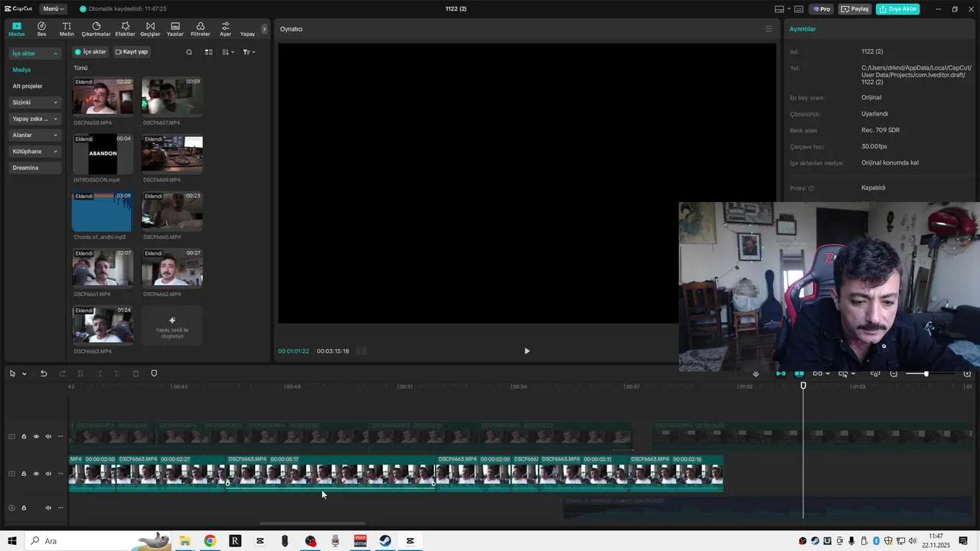The image size is (980, 551).
Task: Play the preview in the player
Action: [527, 351]
